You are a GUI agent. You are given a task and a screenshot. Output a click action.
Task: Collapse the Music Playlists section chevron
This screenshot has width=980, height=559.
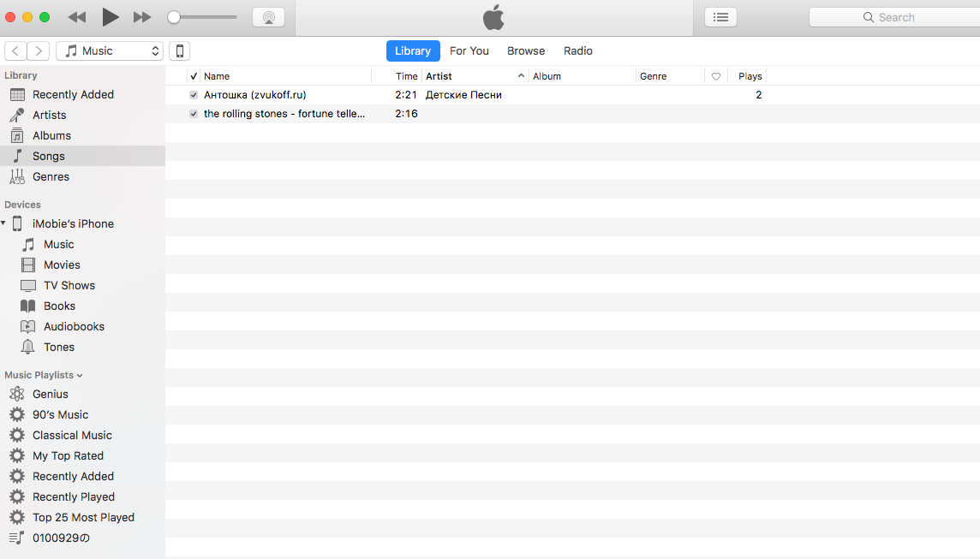(x=80, y=375)
